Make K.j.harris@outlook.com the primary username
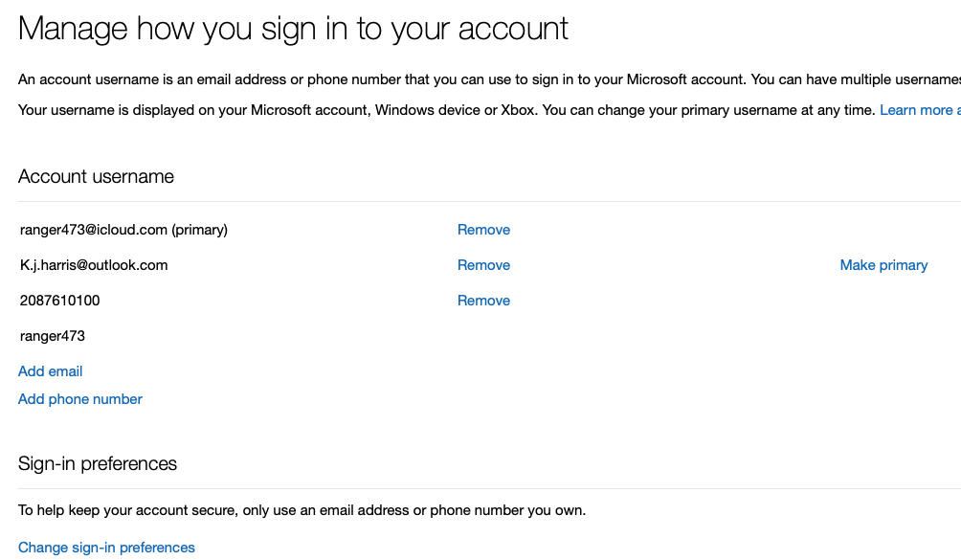 883,265
